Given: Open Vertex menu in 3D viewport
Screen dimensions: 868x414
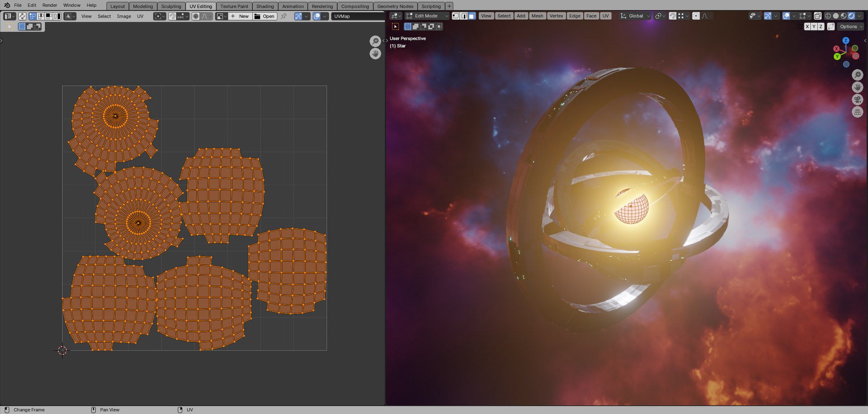Looking at the screenshot, I should click(556, 16).
